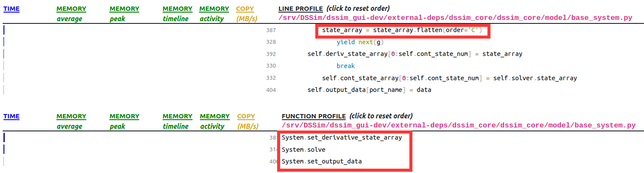Open base_system.py path under FUNCTION PROFILE heading

coord(458,125)
